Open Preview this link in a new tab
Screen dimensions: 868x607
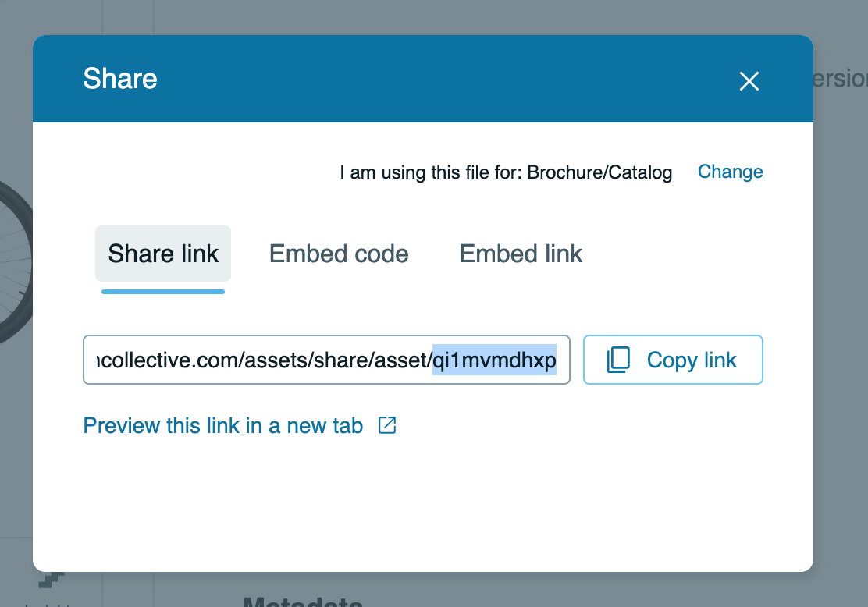click(223, 426)
